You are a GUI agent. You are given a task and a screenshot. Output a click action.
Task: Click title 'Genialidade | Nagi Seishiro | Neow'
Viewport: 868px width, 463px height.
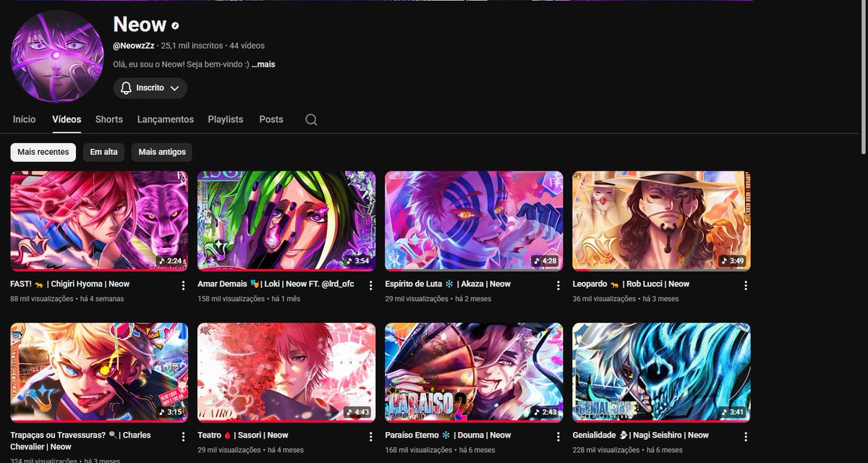(640, 436)
